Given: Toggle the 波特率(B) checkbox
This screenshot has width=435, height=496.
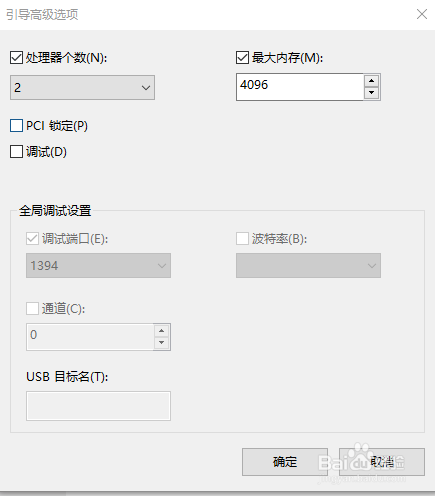Looking at the screenshot, I should pos(242,239).
